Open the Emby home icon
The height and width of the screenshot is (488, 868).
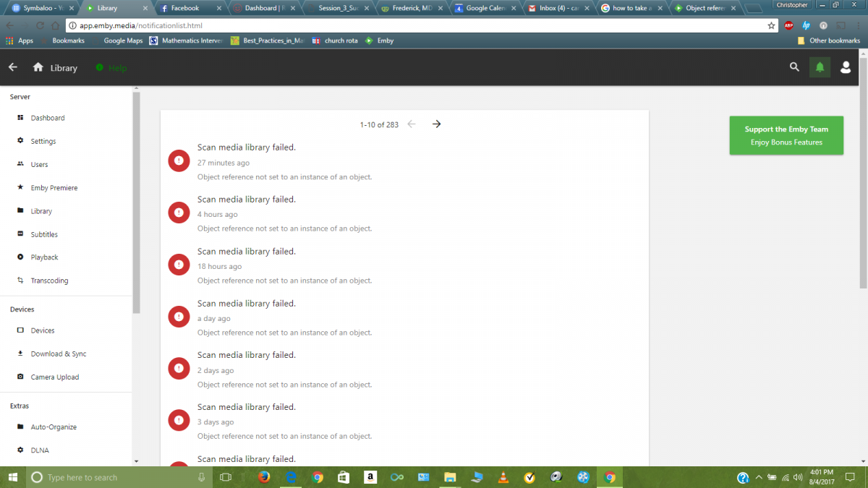tap(38, 67)
